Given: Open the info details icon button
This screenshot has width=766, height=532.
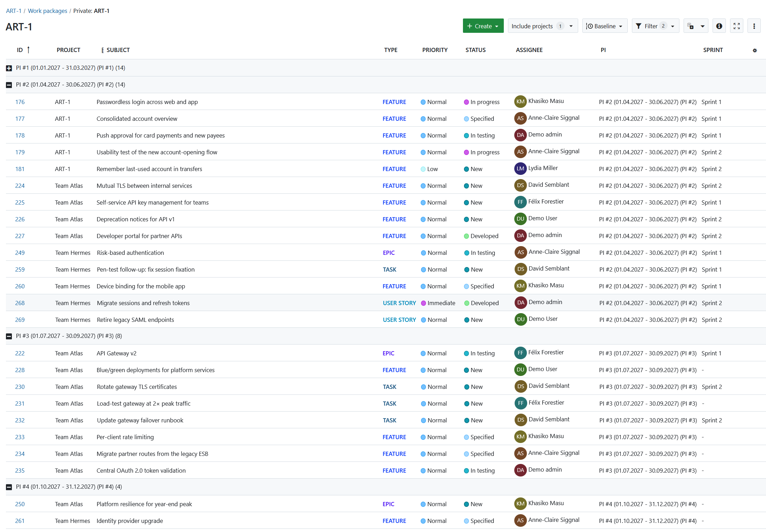Looking at the screenshot, I should [719, 26].
